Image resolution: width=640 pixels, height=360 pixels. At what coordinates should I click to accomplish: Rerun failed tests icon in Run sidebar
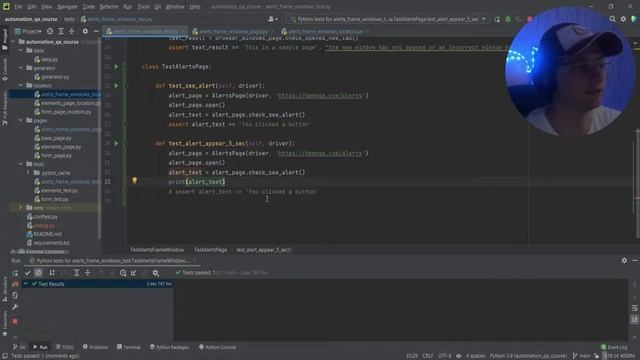click(15, 284)
